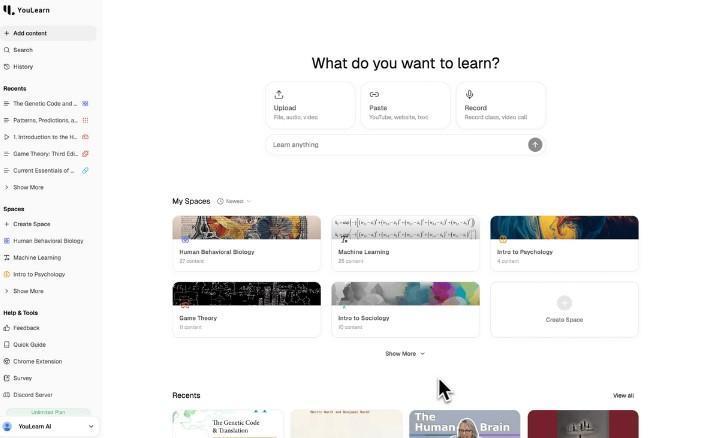This screenshot has height=438, width=705.
Task: Click View all recents link
Action: pos(623,396)
